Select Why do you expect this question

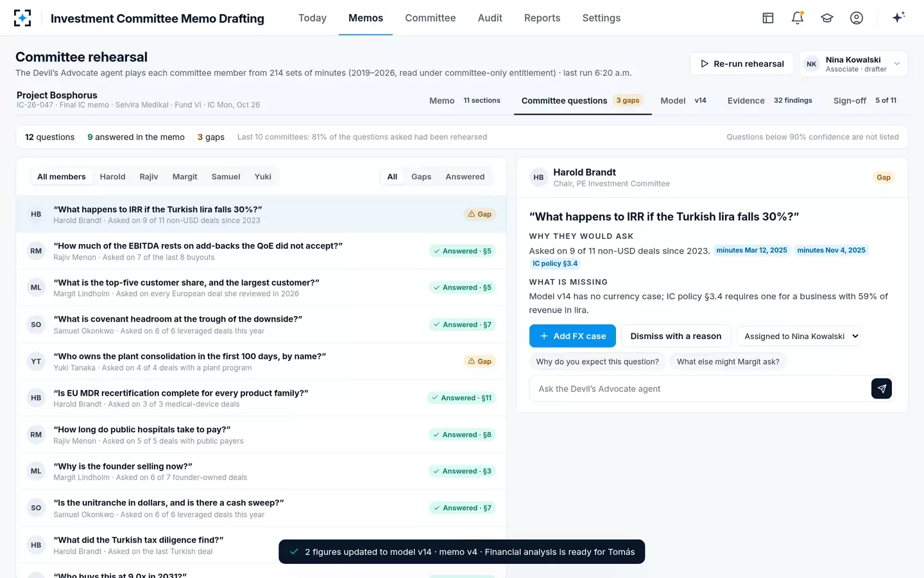[597, 362]
